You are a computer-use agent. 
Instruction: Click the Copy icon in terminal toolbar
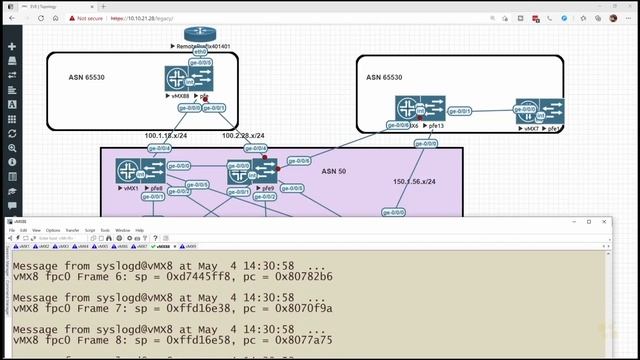click(x=93, y=238)
